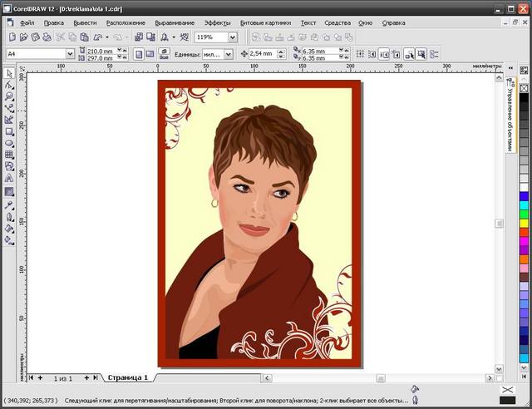
Task: Save the document
Action: coord(35,37)
